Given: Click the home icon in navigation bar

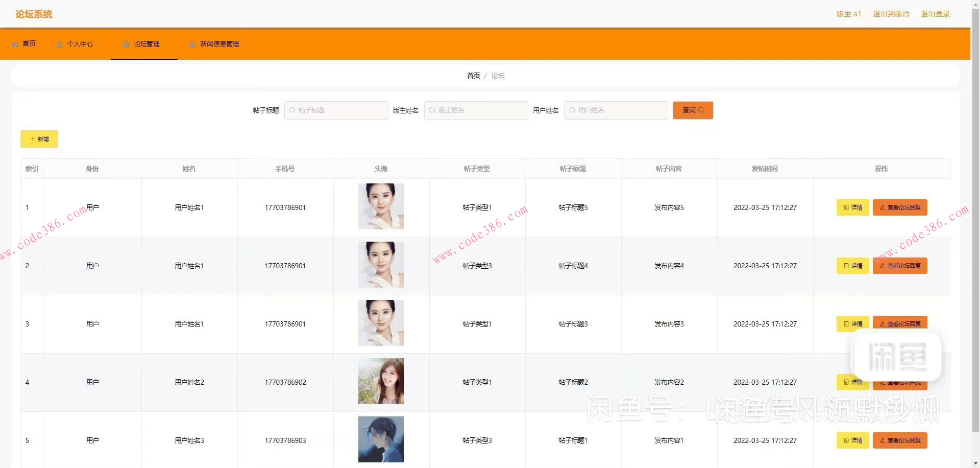Looking at the screenshot, I should point(15,44).
